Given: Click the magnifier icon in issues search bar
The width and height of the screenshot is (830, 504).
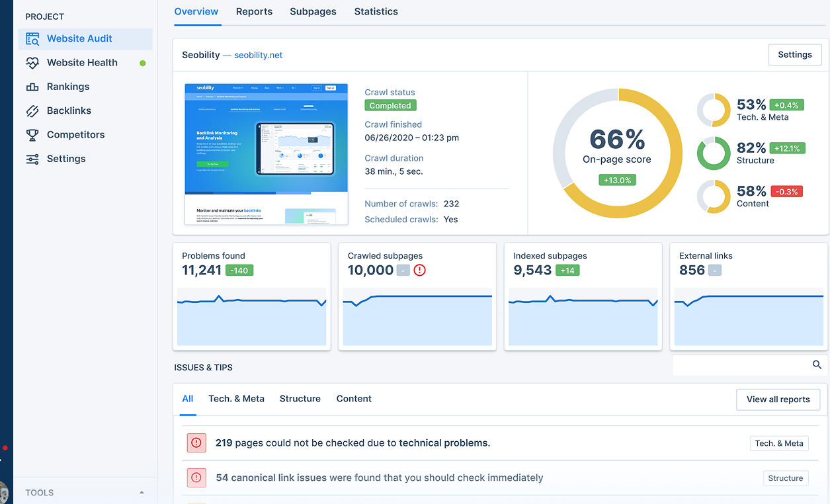Looking at the screenshot, I should click(816, 364).
